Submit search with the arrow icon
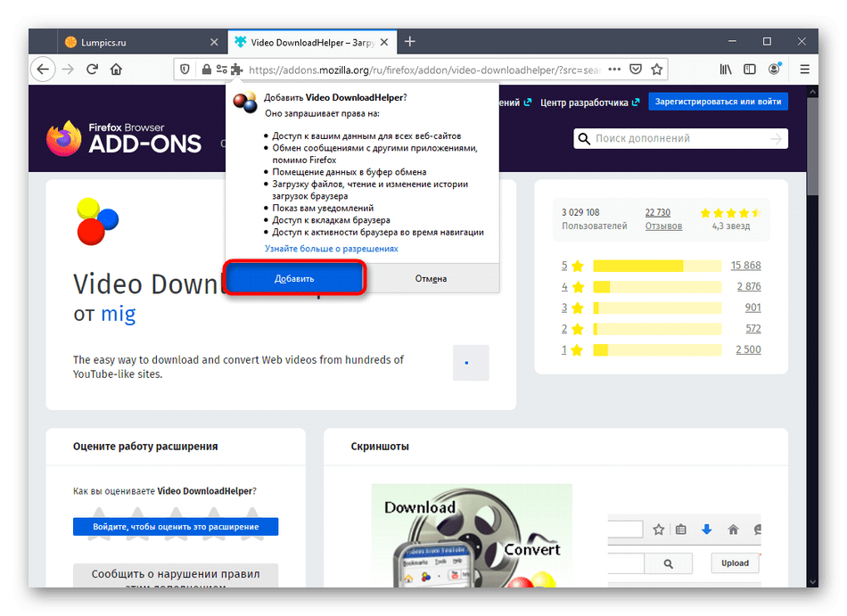The image size is (847, 616). [x=777, y=139]
